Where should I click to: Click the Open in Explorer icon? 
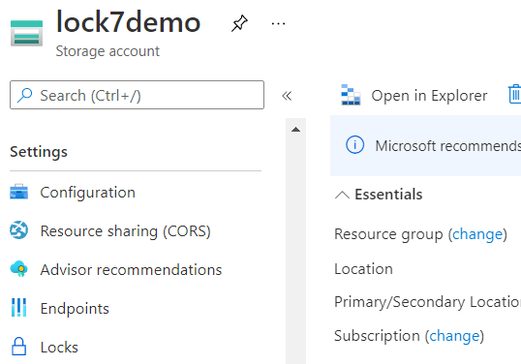[351, 95]
